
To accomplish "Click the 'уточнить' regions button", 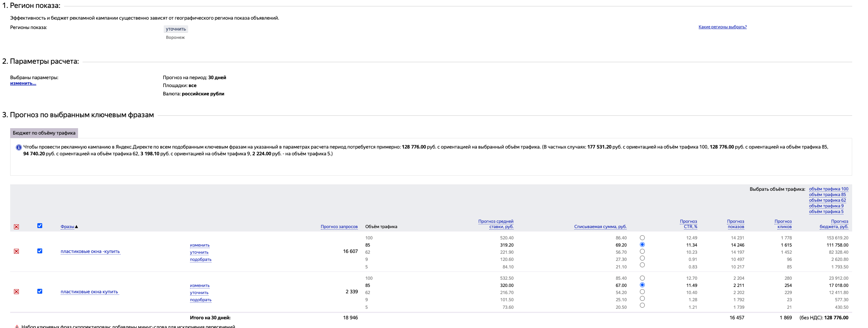I will click(176, 29).
